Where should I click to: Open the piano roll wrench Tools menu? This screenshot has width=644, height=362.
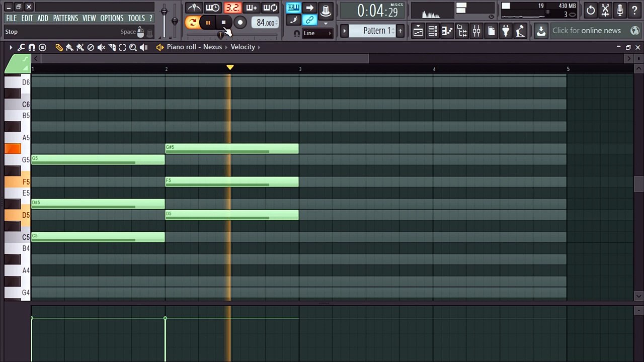(21, 47)
